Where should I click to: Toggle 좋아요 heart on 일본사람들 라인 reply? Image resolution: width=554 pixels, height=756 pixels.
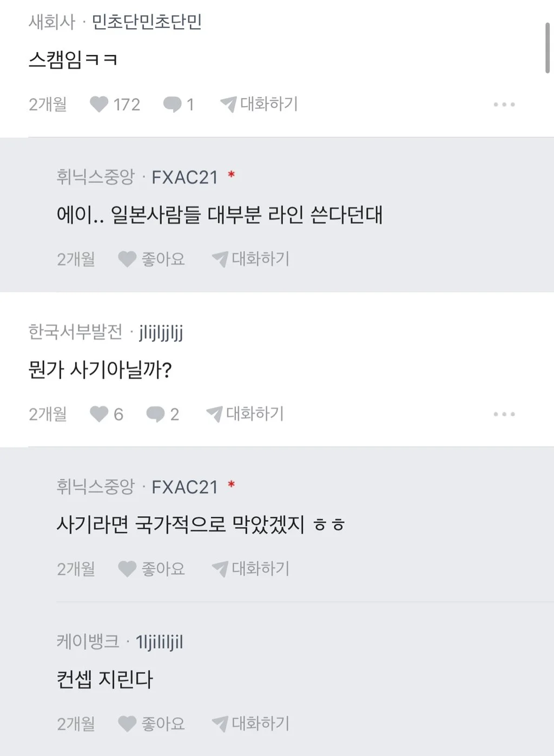tap(127, 259)
